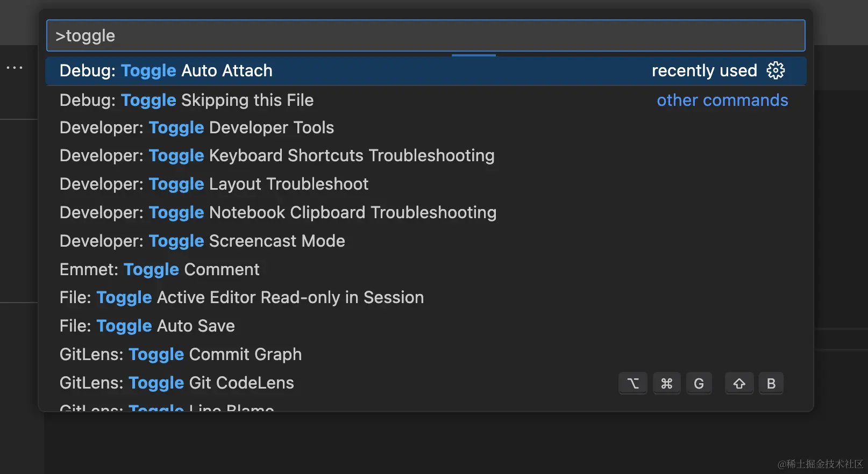Pick Toggle Notebook Clipboard Troubleshooting entry
The image size is (868, 474).
click(278, 213)
